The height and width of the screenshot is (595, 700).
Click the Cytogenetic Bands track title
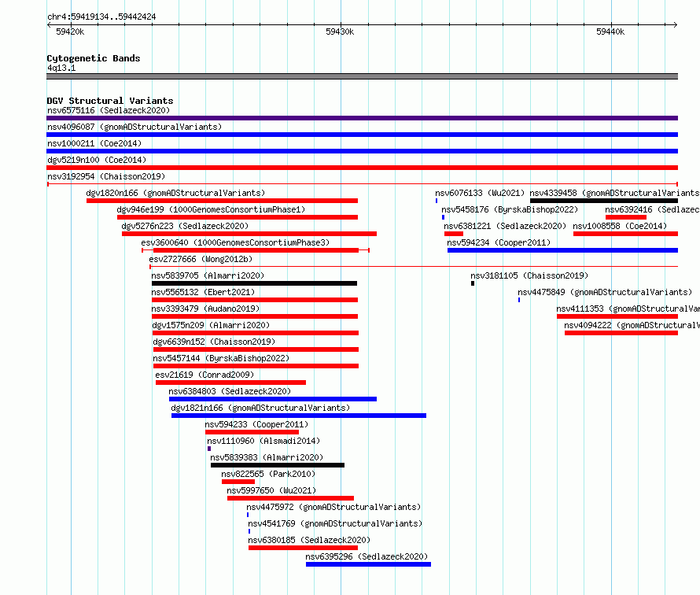pyautogui.click(x=94, y=58)
